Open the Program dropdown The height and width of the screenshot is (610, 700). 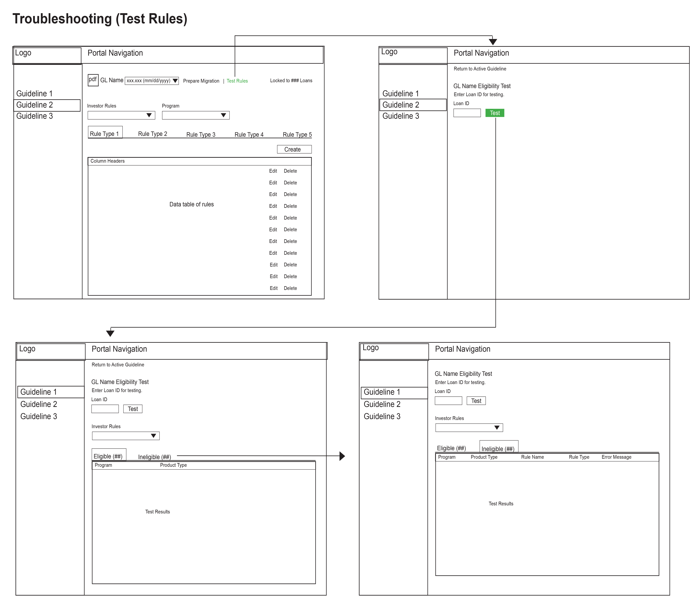[196, 115]
